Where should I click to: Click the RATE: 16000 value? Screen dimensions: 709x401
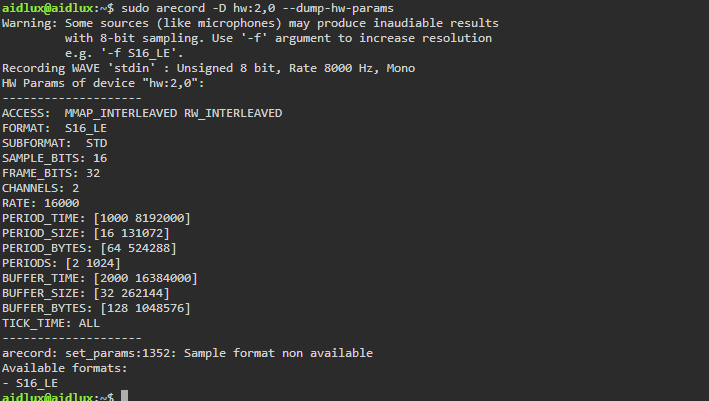61,203
